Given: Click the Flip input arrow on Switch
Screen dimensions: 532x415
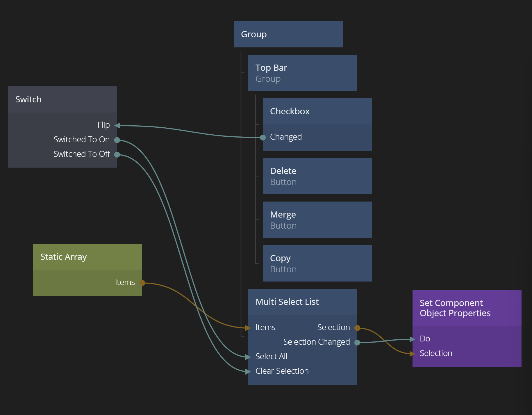Looking at the screenshot, I should pos(117,126).
